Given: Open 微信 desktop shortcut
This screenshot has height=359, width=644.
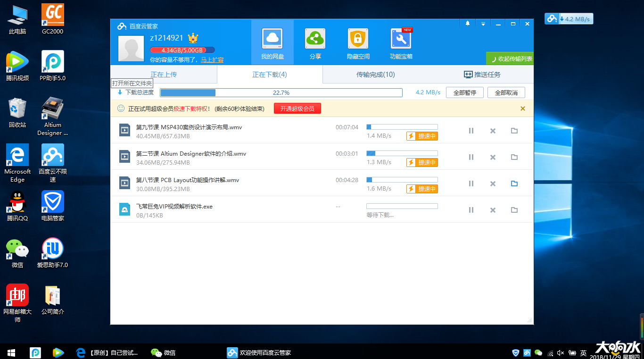Looking at the screenshot, I should 17,253.
